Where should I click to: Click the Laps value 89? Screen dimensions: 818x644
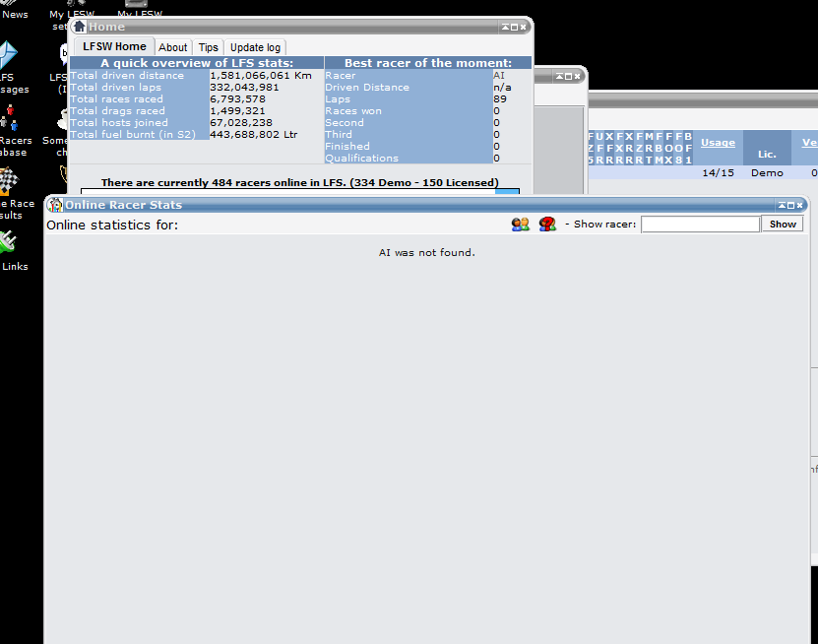coord(500,99)
